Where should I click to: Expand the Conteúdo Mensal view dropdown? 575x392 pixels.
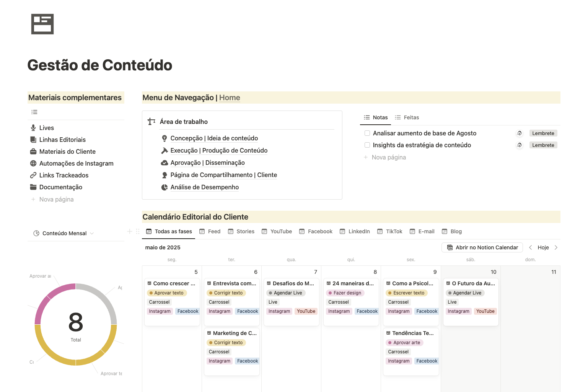tap(92, 233)
